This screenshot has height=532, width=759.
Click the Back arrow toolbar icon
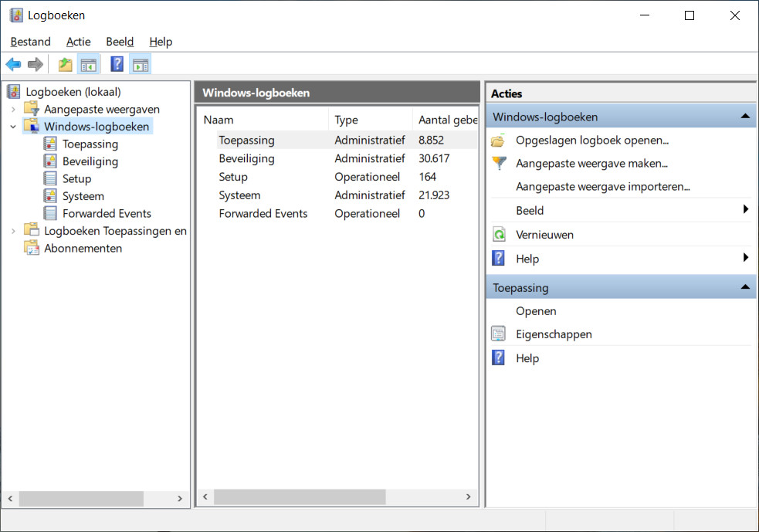(x=13, y=65)
